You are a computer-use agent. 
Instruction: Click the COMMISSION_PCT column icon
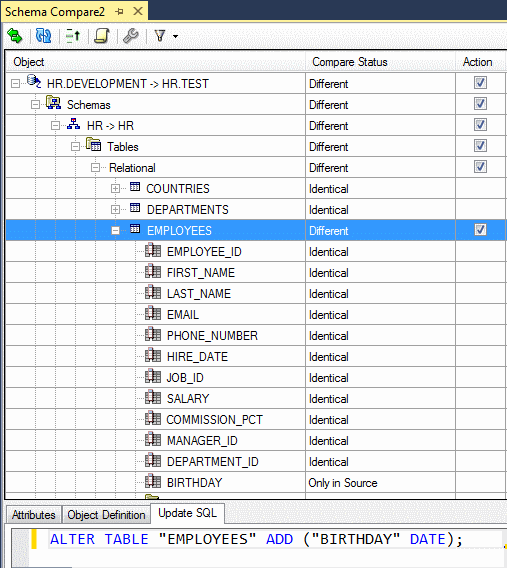click(x=153, y=418)
